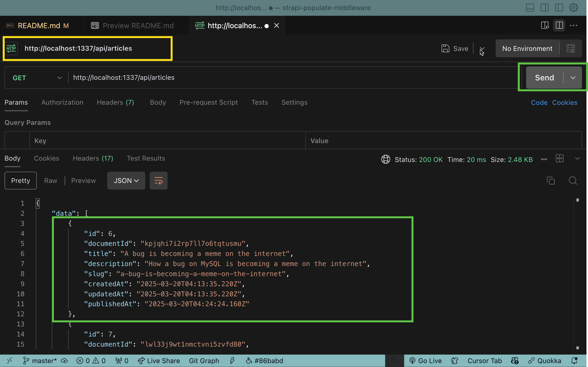Screen dimensions: 588x367
Task: Click the Cookies link
Action: coord(565,103)
